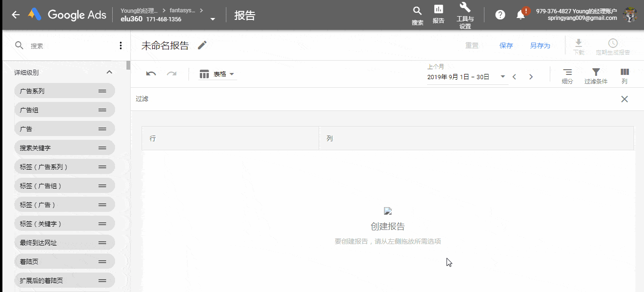644x292 pixels.
Task: Edit report name with pencil icon
Action: pyautogui.click(x=202, y=45)
